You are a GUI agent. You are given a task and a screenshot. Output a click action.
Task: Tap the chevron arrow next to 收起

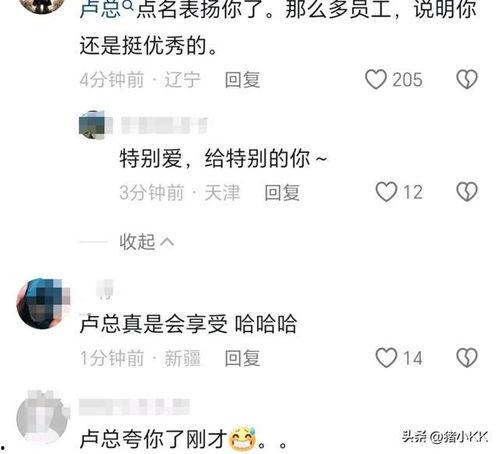(167, 241)
